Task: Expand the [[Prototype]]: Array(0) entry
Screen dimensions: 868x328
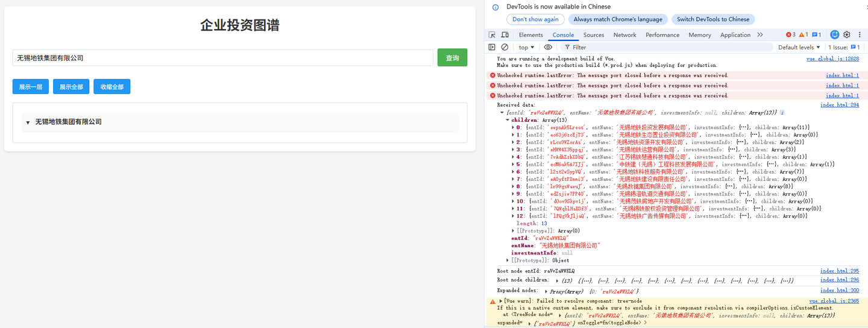Action: coord(513,231)
